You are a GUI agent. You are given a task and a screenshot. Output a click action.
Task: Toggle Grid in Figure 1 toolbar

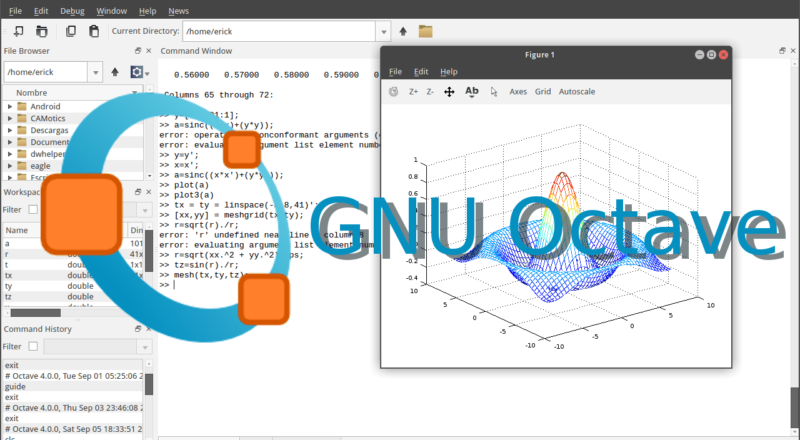(543, 92)
